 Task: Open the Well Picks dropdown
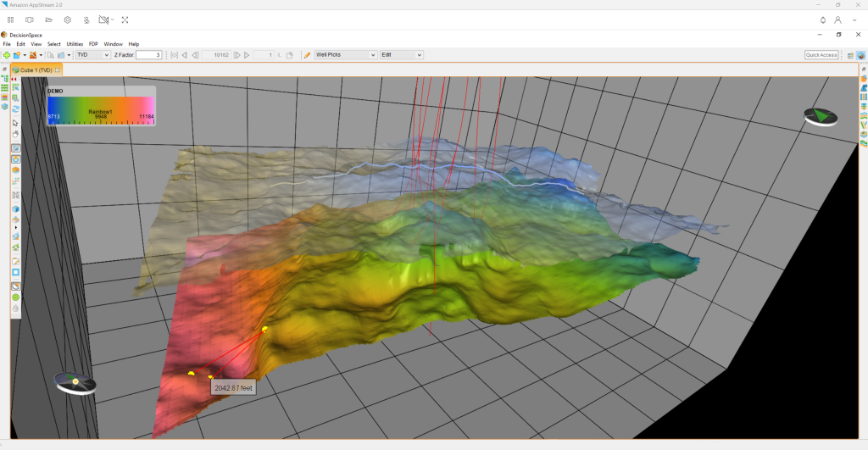345,55
